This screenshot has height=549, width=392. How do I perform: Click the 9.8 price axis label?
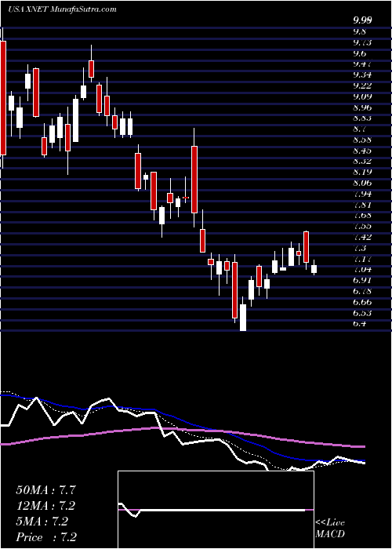[x=359, y=31]
